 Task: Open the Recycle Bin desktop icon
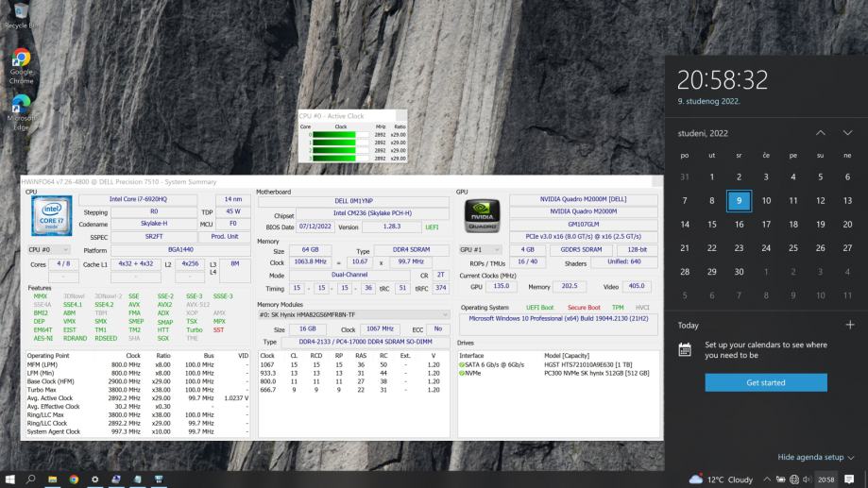21,11
